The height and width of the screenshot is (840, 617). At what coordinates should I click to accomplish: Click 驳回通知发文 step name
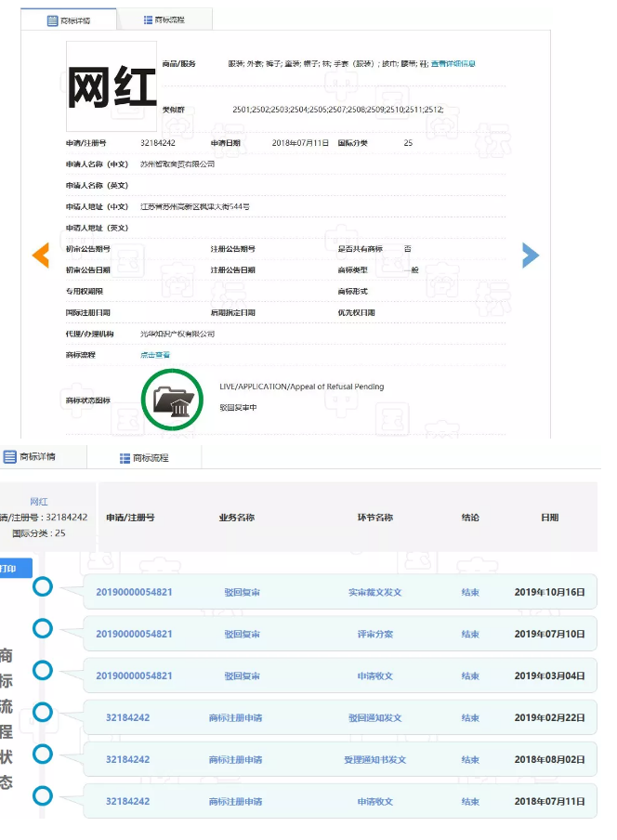(374, 717)
